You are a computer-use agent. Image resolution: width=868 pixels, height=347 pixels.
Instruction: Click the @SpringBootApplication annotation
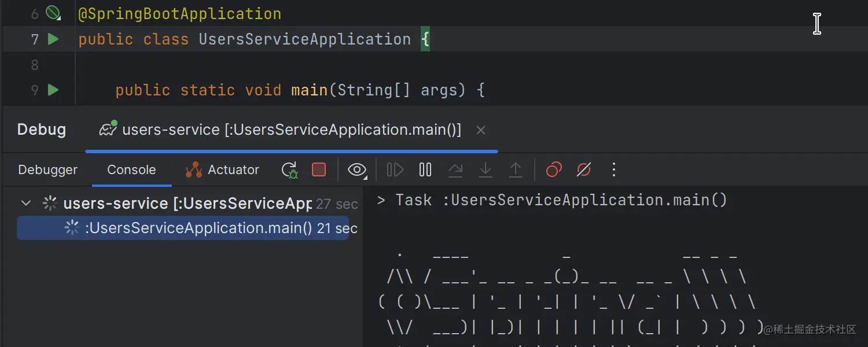click(x=180, y=14)
